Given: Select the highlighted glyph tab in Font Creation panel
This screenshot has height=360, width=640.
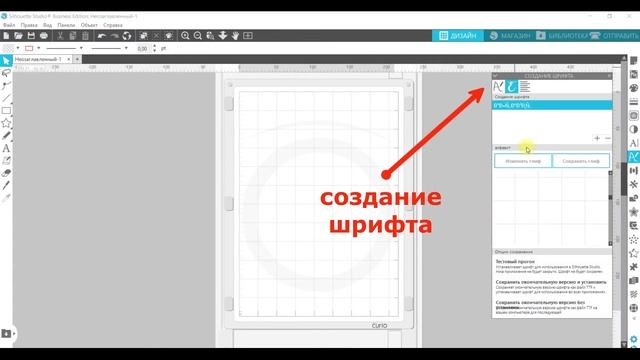Looking at the screenshot, I should pyautogui.click(x=511, y=87).
